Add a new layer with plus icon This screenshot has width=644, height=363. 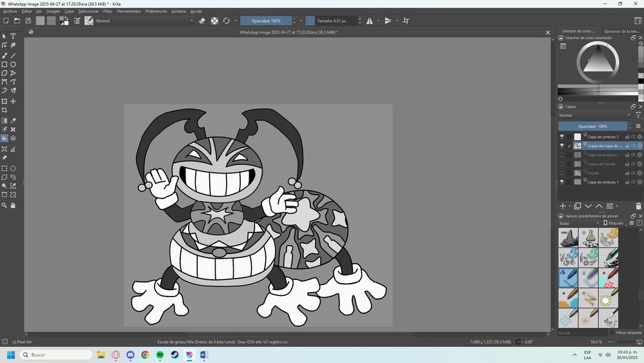click(x=562, y=206)
